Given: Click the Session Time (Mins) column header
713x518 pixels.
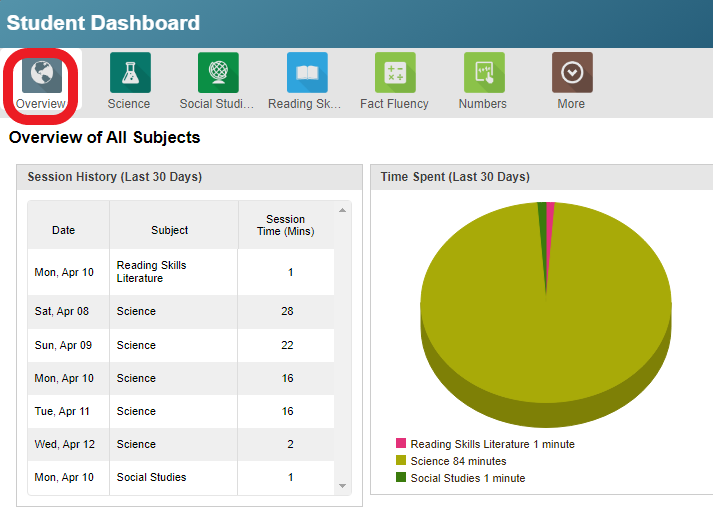Looking at the screenshot, I should [x=285, y=226].
